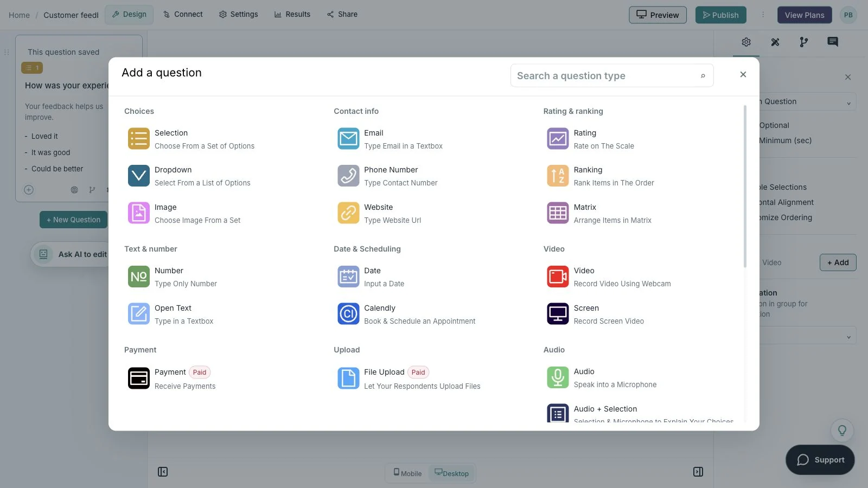Viewport: 868px width, 488px height.
Task: Switch to the Connect tab
Action: click(183, 15)
